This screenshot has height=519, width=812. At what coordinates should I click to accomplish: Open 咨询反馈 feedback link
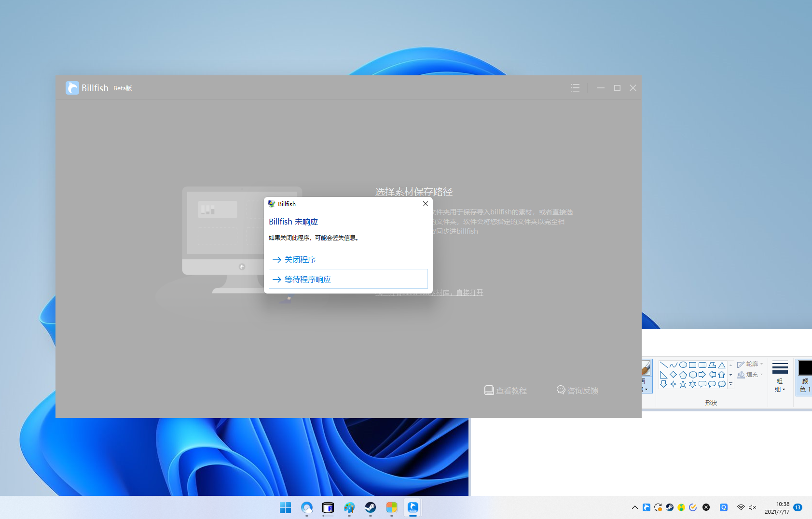pyautogui.click(x=578, y=390)
